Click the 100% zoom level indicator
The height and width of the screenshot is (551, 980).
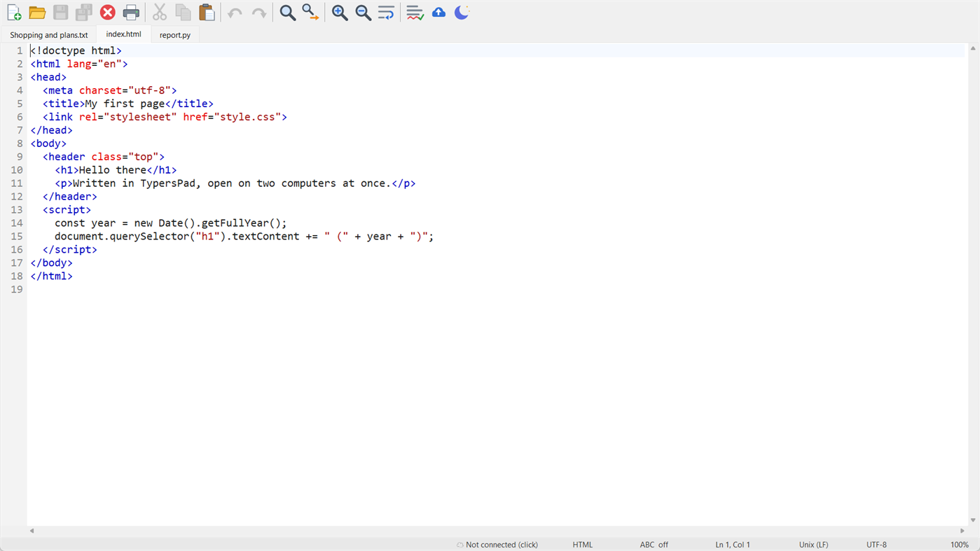(960, 545)
